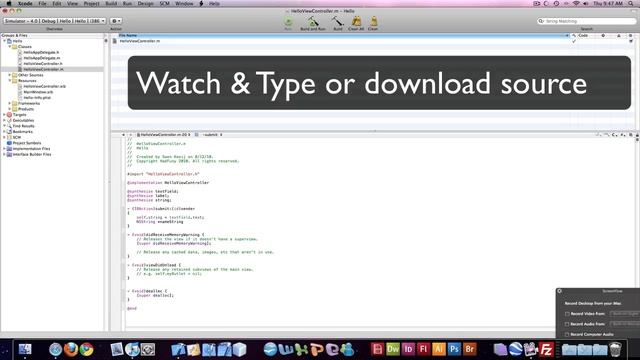The height and width of the screenshot is (360, 640).
Task: Open FileZilla from the Dock
Action: pos(546,349)
